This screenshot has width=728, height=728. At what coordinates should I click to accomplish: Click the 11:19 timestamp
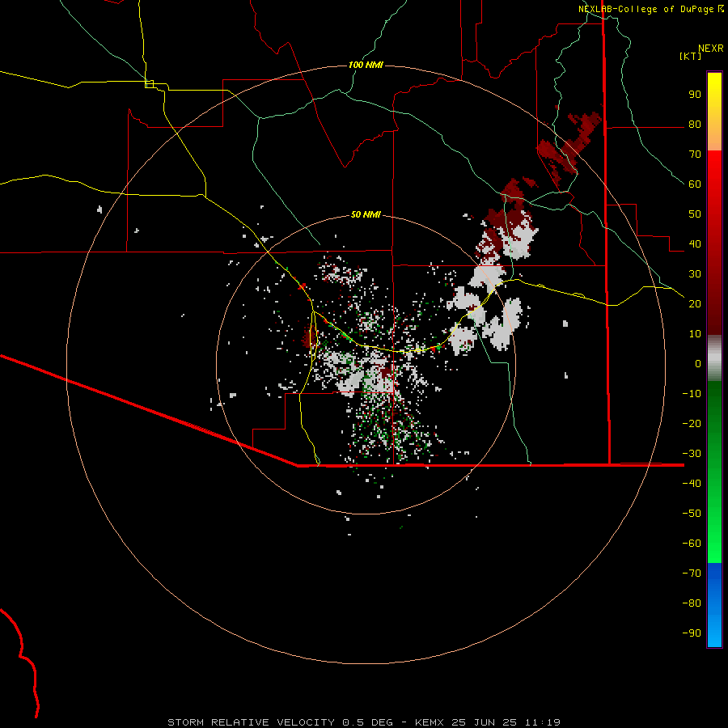(x=543, y=722)
